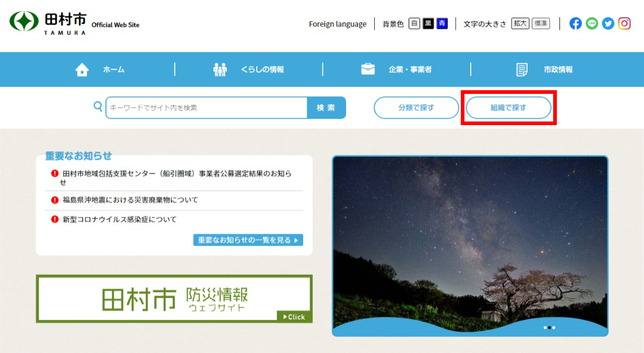Click the document icon for 市政情報
This screenshot has height=353, width=644.
pos(522,69)
